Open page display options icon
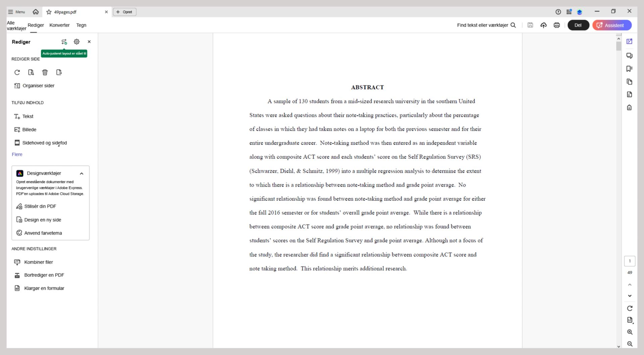644x355 pixels. (x=630, y=320)
